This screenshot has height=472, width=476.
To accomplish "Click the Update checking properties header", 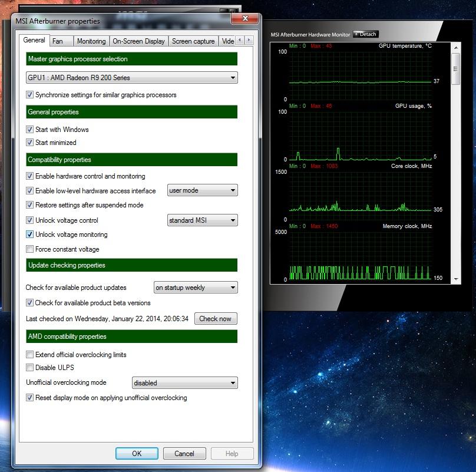I will 132,265.
